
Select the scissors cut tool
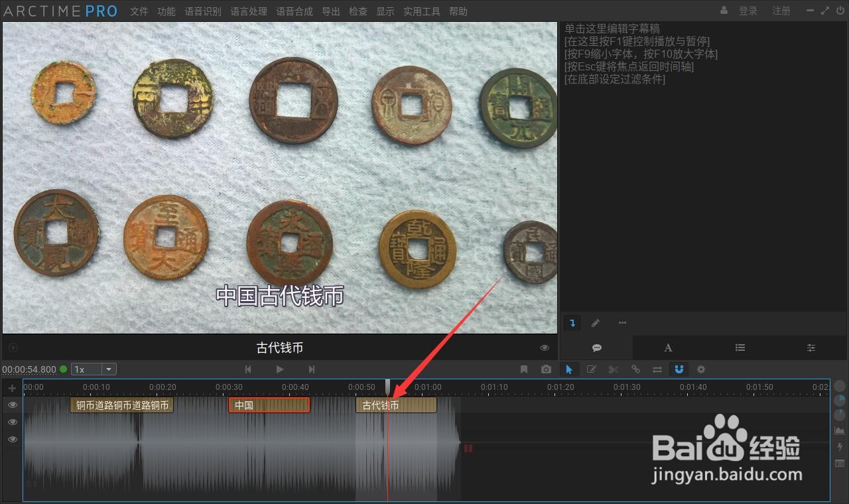pyautogui.click(x=614, y=369)
